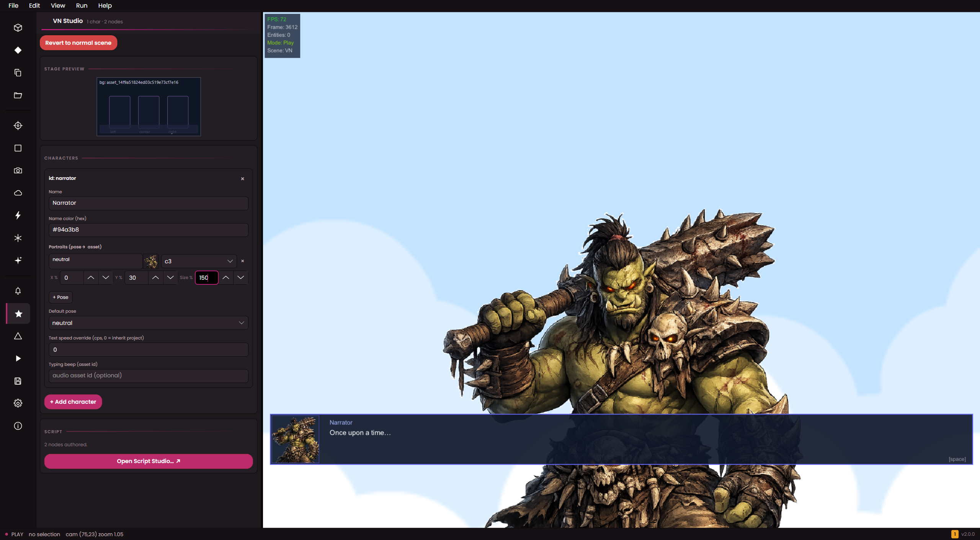Open the View menu

click(58, 5)
